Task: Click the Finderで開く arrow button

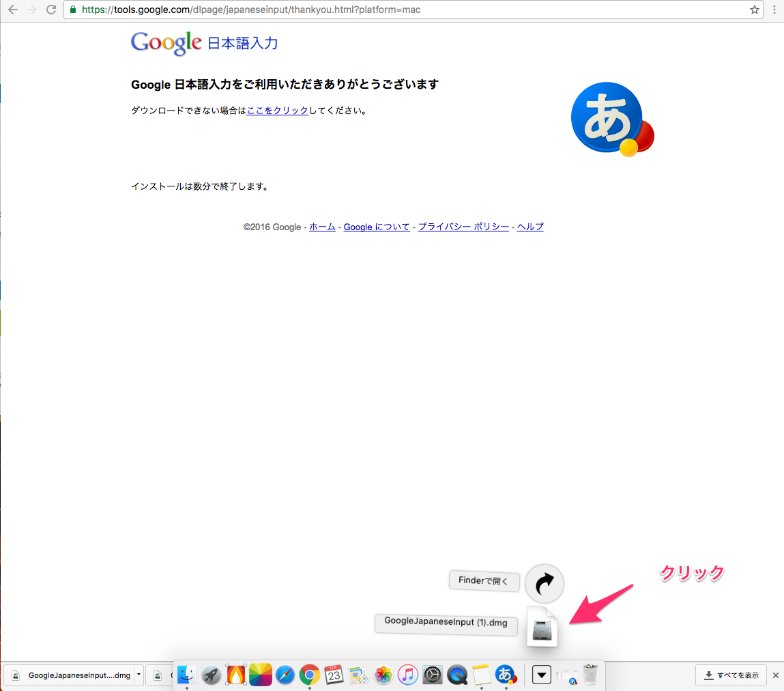Action: 545,583
